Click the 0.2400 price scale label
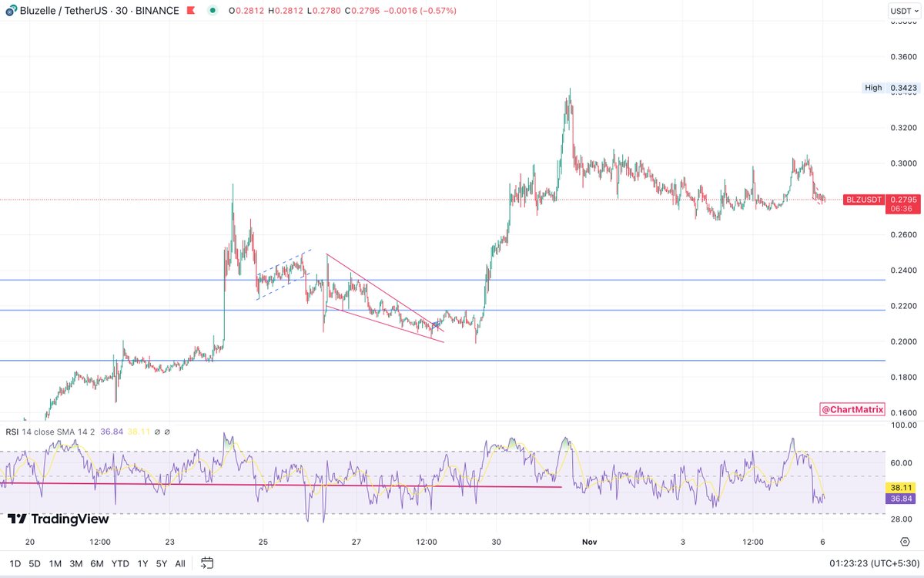This screenshot has width=924, height=578. click(902, 271)
